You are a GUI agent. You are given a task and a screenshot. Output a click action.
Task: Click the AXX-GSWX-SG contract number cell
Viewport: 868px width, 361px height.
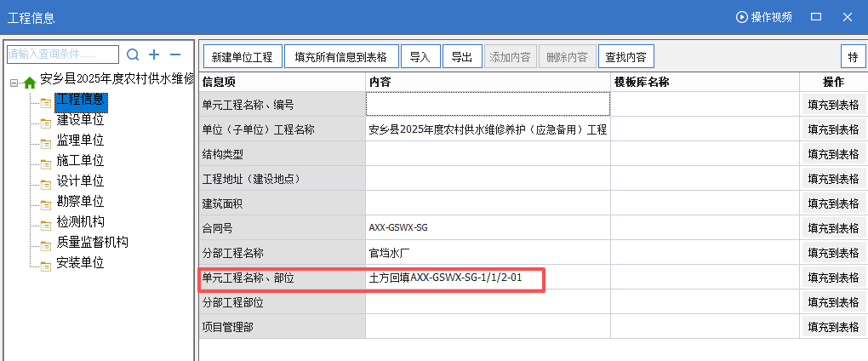(488, 227)
